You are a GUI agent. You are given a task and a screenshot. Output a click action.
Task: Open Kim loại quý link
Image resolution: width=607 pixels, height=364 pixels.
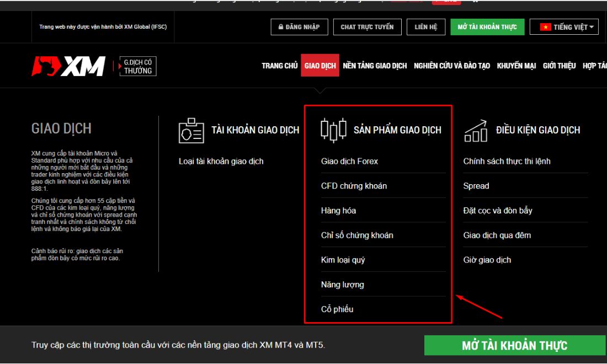[x=343, y=260]
